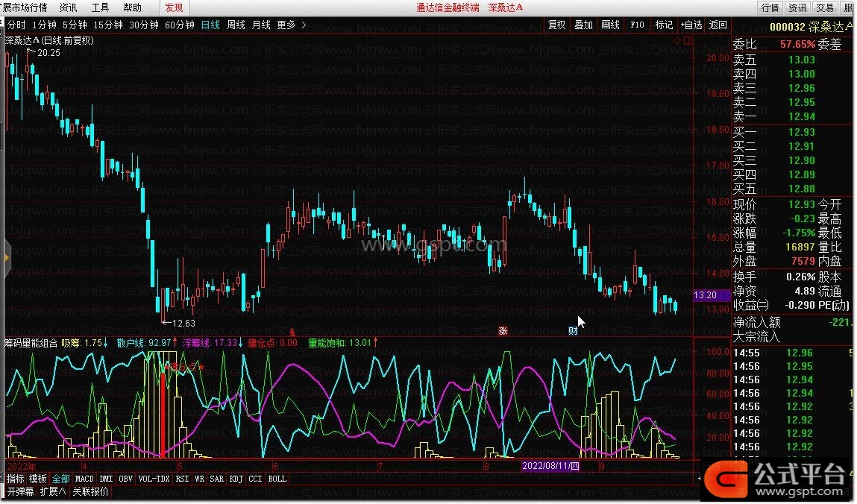Viewport: 857px width, 504px height.
Task: Click the red S marker under the chart
Action: (x=292, y=333)
